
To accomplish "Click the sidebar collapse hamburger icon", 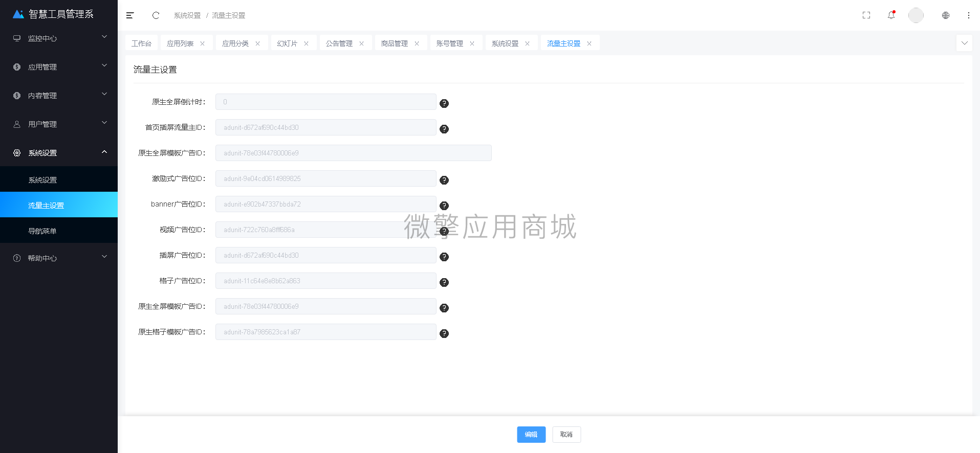I will (x=130, y=15).
